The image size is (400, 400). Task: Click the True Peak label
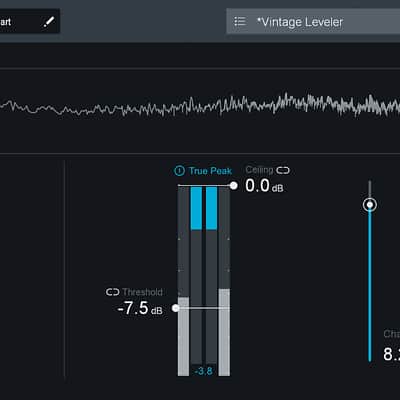tap(210, 171)
